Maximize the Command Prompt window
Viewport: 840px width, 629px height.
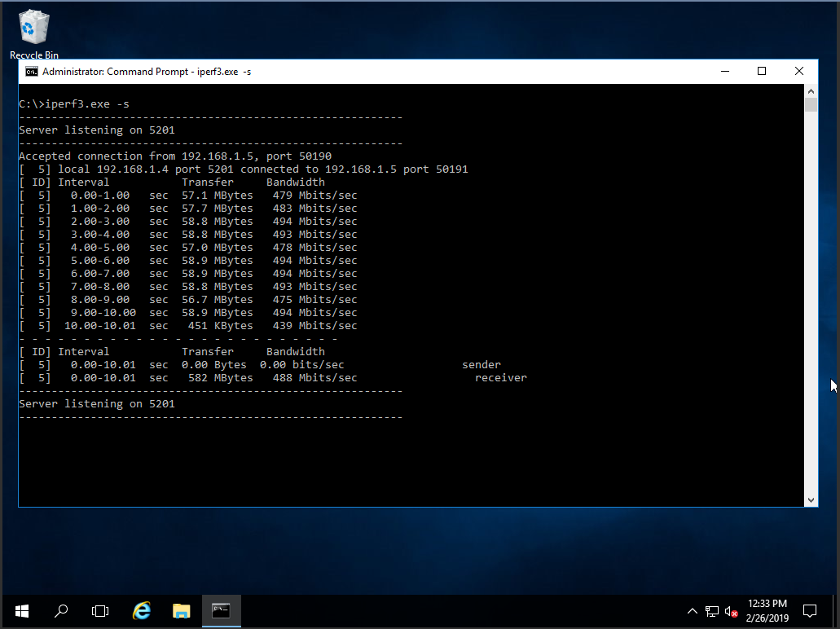click(x=762, y=71)
